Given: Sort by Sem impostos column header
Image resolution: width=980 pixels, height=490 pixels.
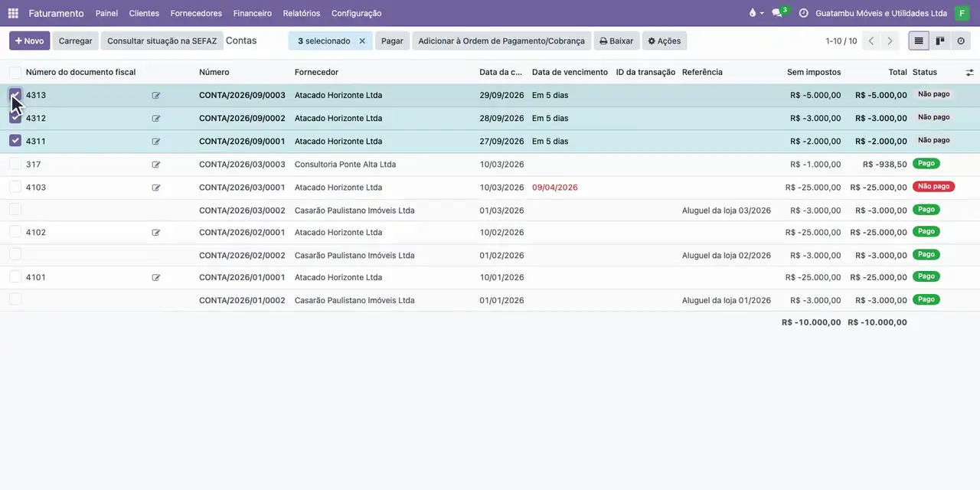Looking at the screenshot, I should click(x=814, y=72).
